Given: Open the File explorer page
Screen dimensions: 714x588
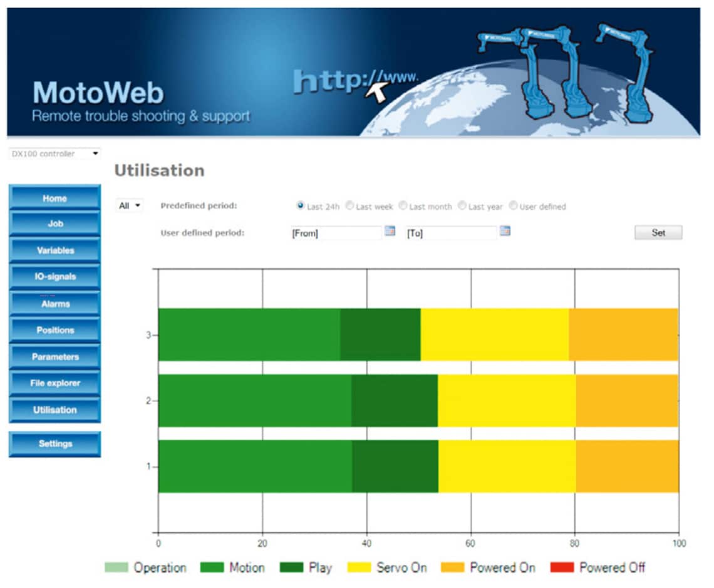Looking at the screenshot, I should coord(54,383).
